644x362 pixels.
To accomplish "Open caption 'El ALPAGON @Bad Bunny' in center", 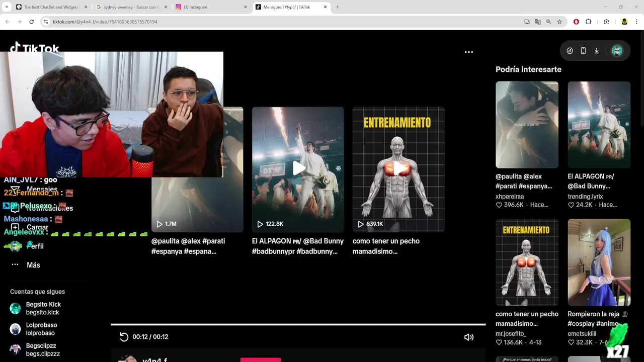I will point(298,246).
